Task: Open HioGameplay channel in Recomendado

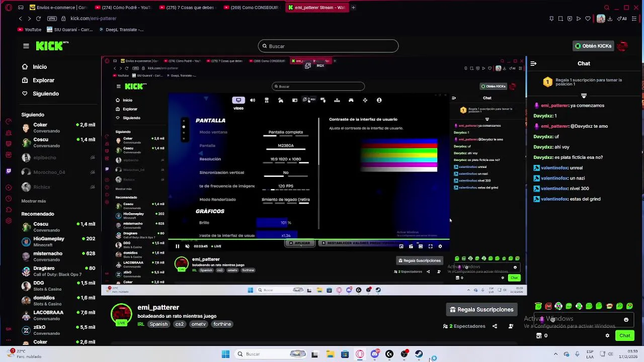Action: tap(58, 241)
